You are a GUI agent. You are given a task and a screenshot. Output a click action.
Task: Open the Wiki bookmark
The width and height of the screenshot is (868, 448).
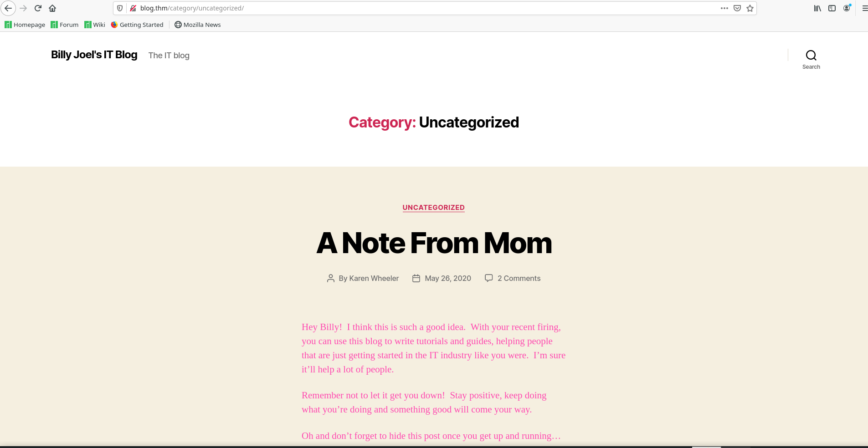95,25
